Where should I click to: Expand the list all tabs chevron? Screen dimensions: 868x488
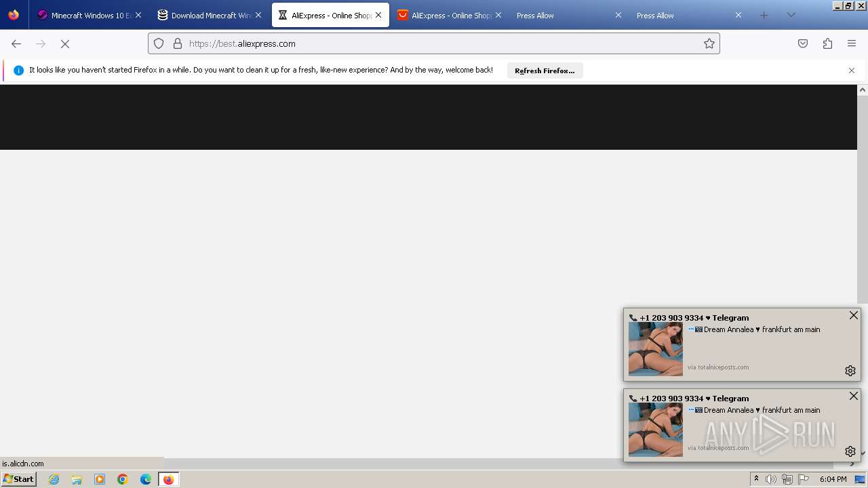pyautogui.click(x=791, y=15)
